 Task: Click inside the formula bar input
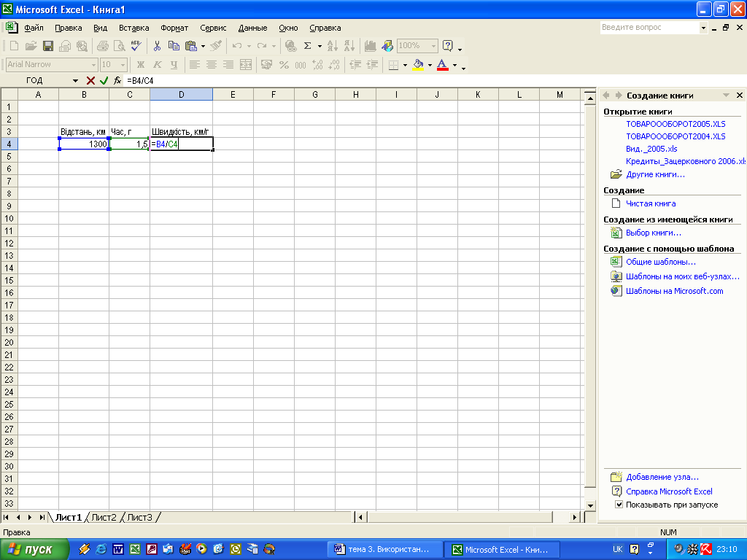coord(433,80)
